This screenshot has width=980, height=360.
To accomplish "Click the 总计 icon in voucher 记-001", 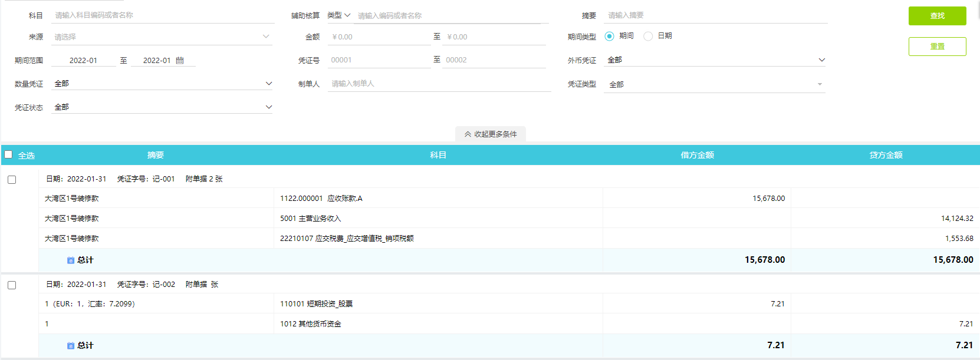I will click(x=71, y=260).
